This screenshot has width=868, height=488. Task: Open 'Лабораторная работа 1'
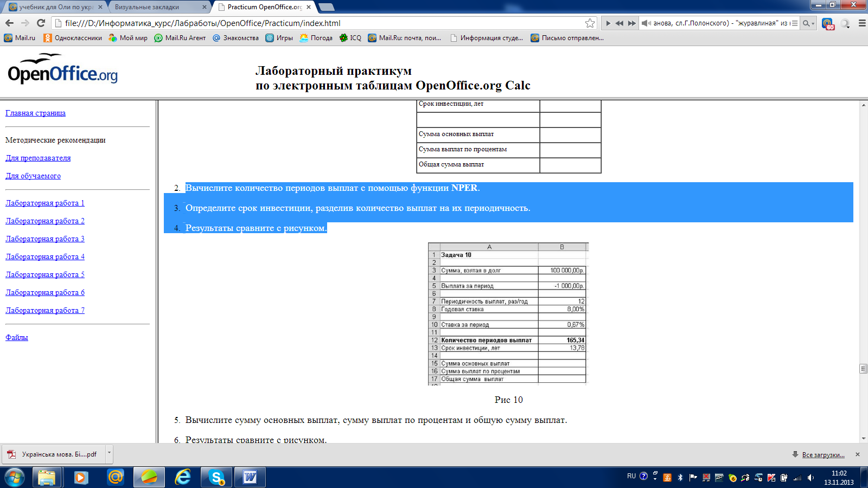point(45,203)
